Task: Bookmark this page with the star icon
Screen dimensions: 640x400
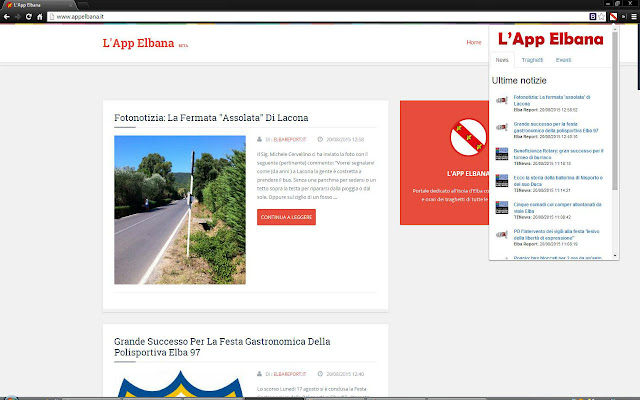Action: (x=601, y=17)
